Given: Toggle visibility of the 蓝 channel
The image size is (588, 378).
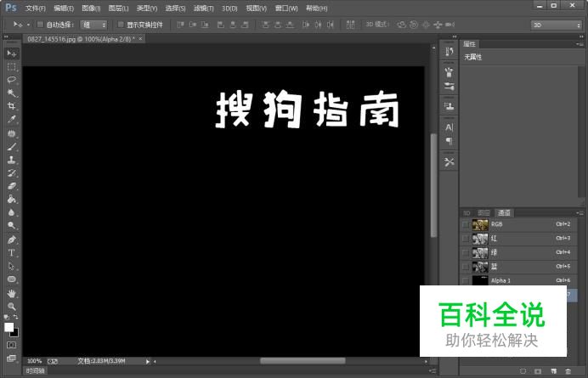Looking at the screenshot, I should point(466,267).
